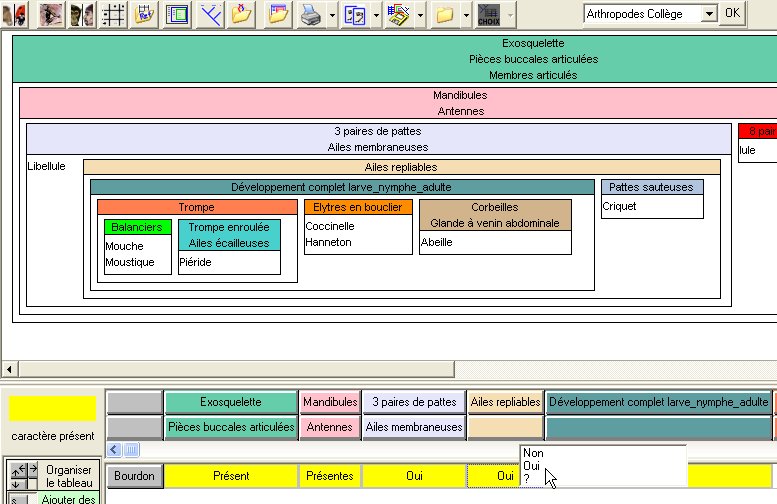Choose '?' option in the dropdown list
This screenshot has width=777, height=504.
click(x=527, y=479)
